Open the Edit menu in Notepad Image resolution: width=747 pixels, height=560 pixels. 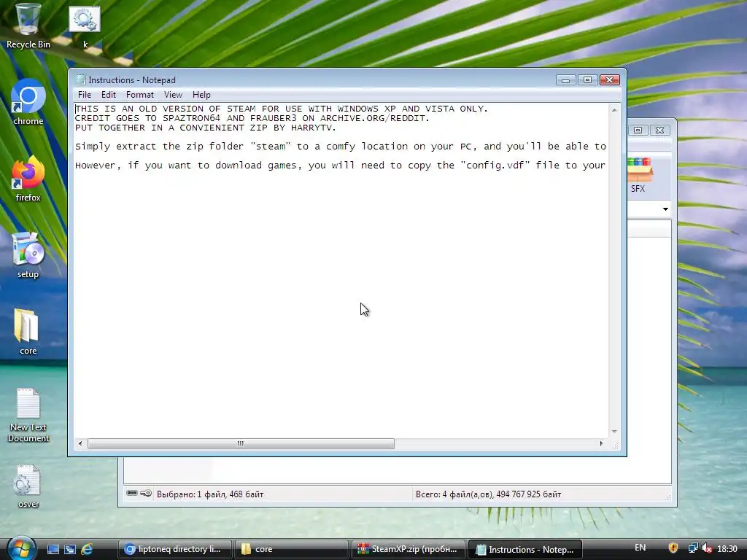point(109,95)
